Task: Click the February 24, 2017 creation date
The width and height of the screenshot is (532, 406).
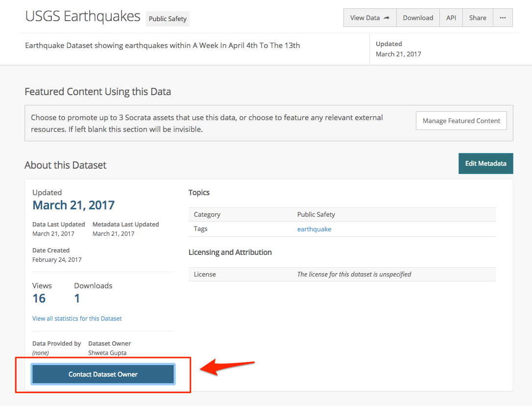Action: 57,259
